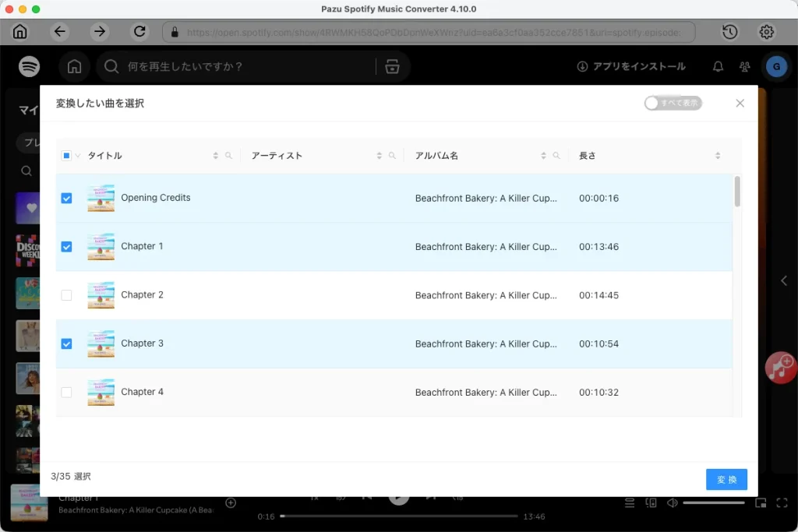Open friend activity icon
The image size is (798, 532).
pyautogui.click(x=744, y=67)
